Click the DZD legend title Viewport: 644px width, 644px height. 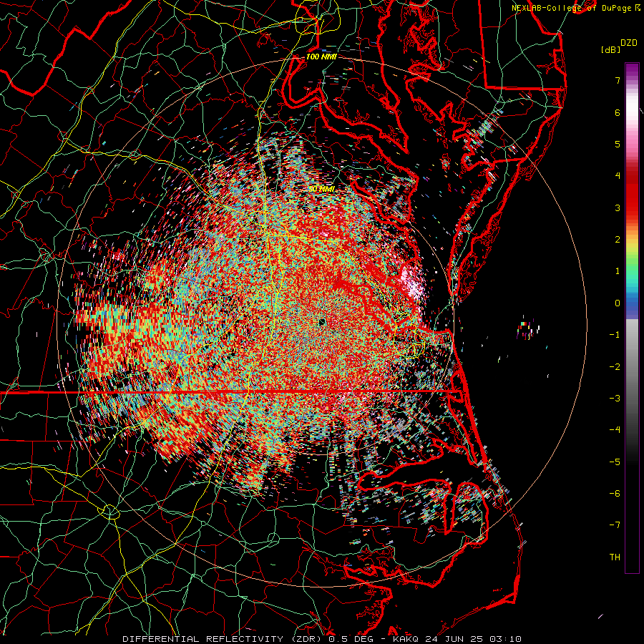pyautogui.click(x=629, y=43)
